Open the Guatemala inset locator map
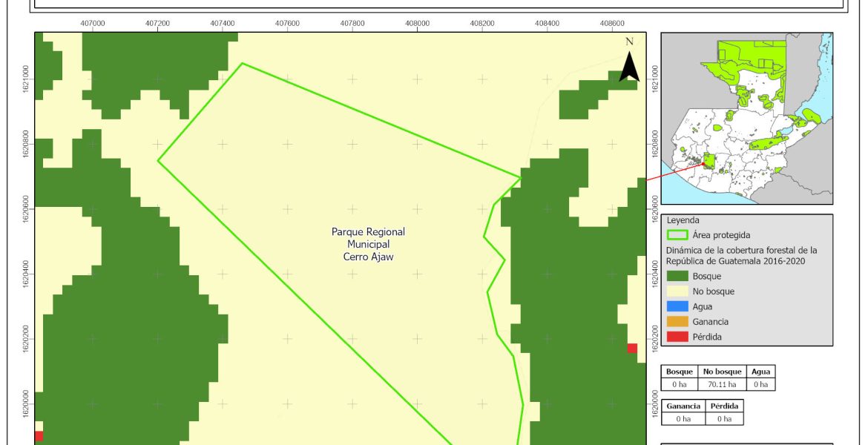 [x=747, y=119]
